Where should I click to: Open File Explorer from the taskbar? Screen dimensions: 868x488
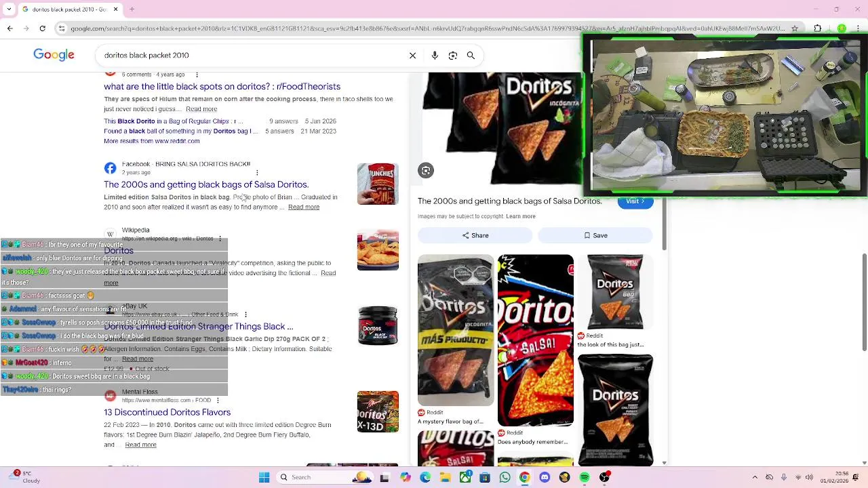[x=445, y=477]
